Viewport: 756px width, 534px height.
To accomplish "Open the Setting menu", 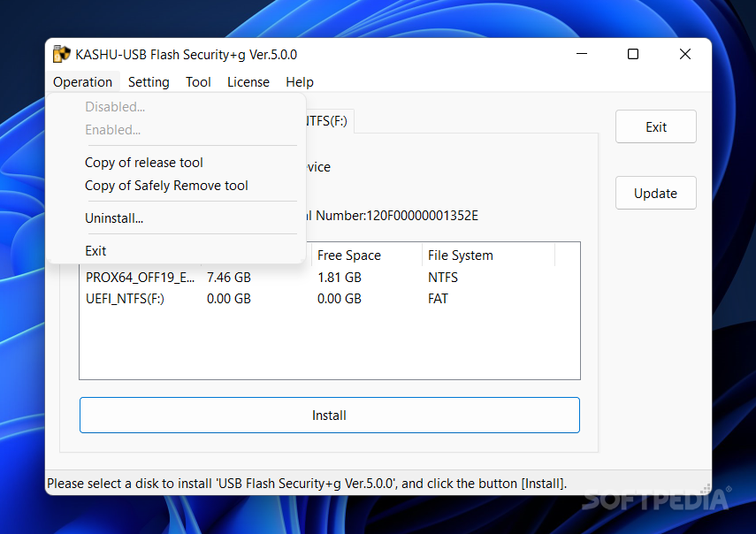I will [149, 82].
